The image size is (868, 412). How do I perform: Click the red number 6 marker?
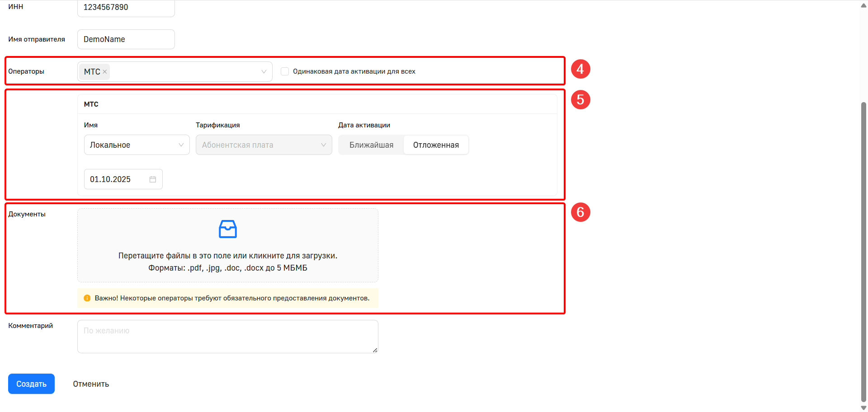coord(580,212)
